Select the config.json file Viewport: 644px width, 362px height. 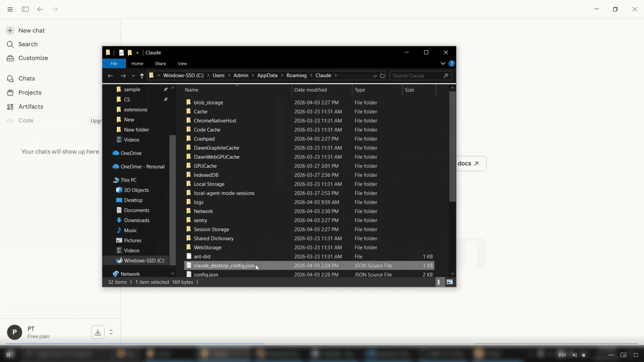point(309,274)
